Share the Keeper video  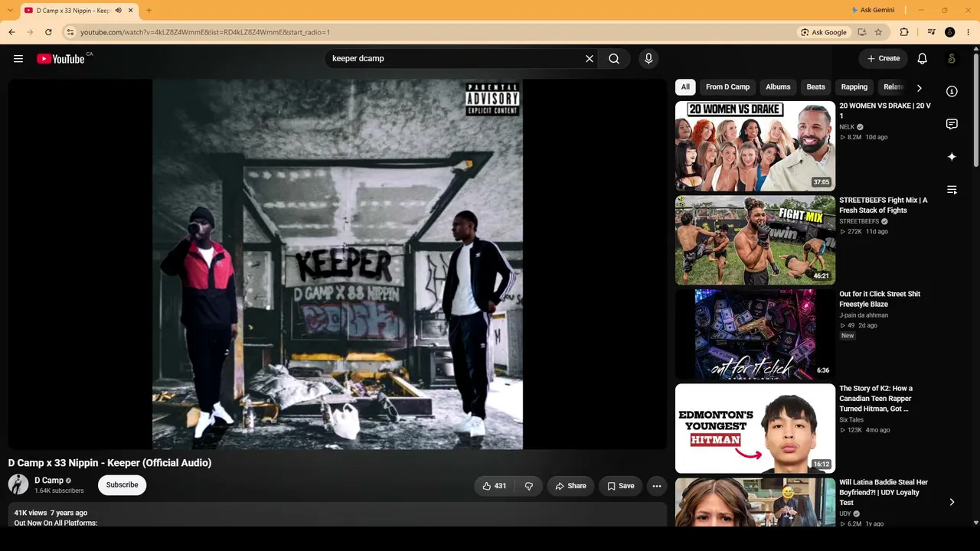click(x=570, y=486)
